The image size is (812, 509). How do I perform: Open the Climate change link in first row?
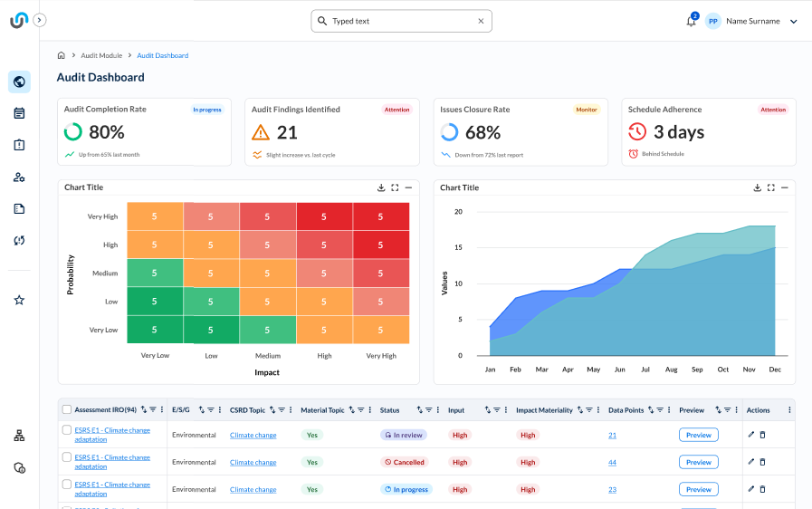pyautogui.click(x=253, y=436)
